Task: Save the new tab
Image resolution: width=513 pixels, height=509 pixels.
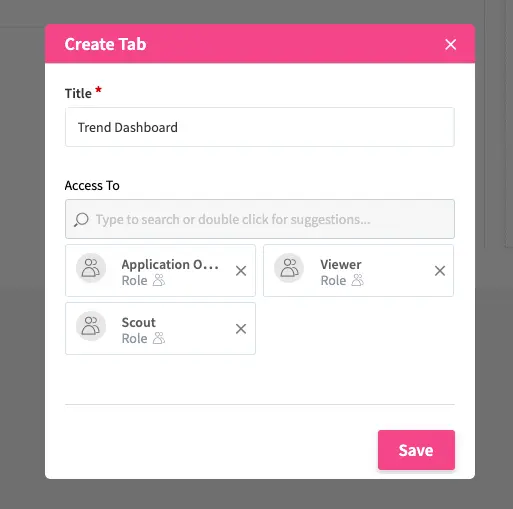Action: tap(416, 450)
